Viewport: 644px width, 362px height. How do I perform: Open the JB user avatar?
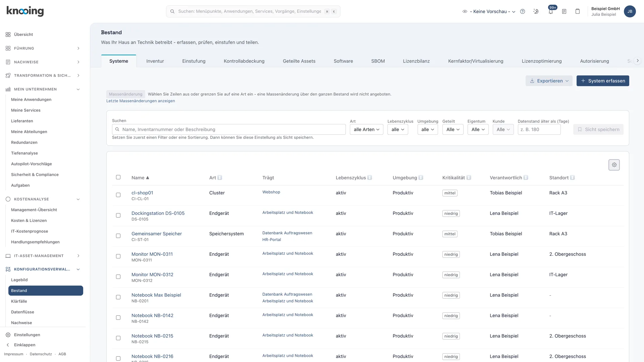[x=630, y=11]
